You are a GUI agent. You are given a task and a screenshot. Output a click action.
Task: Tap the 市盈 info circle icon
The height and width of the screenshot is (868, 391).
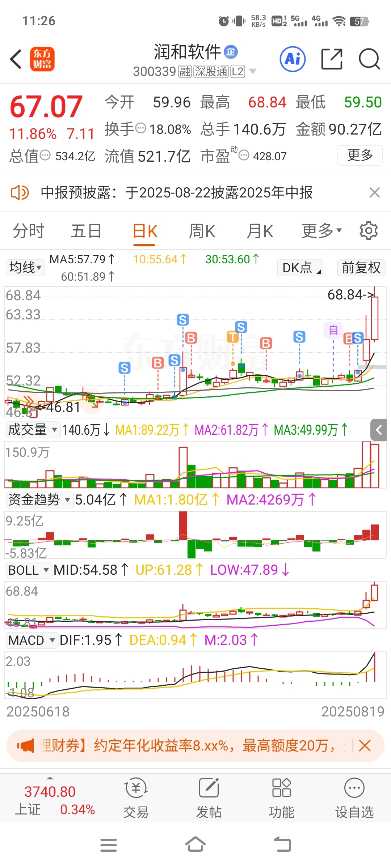click(x=244, y=156)
